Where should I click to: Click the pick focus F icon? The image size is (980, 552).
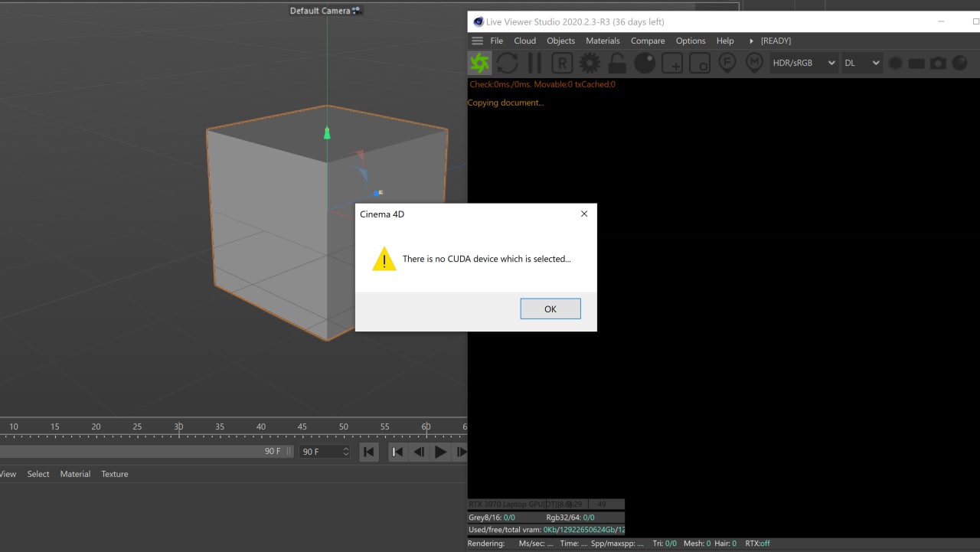pyautogui.click(x=727, y=63)
